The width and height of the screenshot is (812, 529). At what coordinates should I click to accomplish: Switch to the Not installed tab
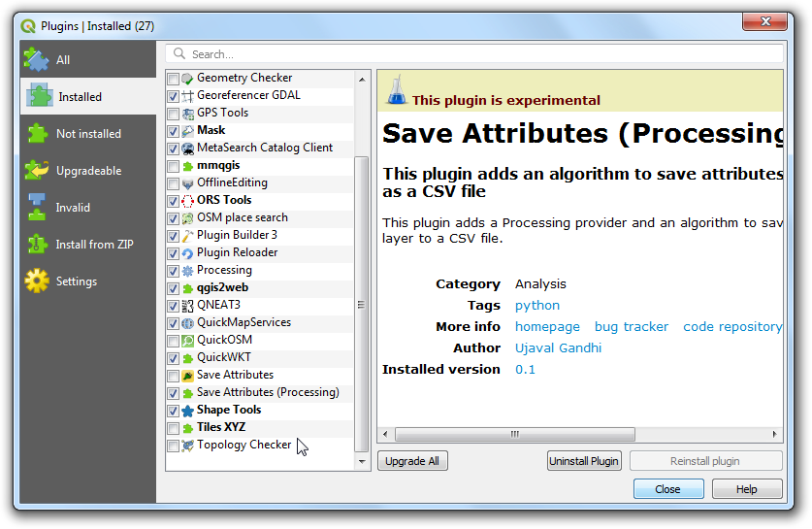click(x=88, y=134)
